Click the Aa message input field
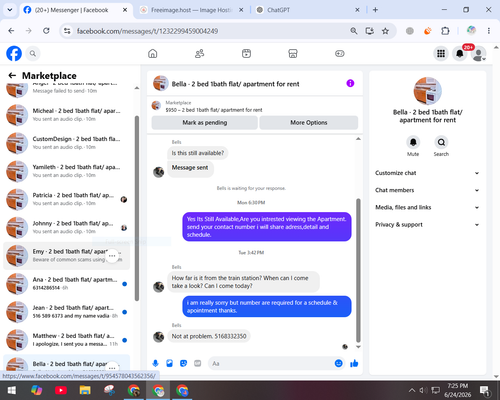500x400 pixels. point(271,363)
